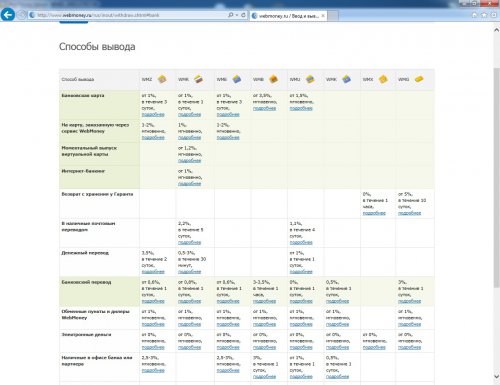Open подробнее for postal transfer, WMU column
Viewport: 500px width, 385px height.
[301, 242]
